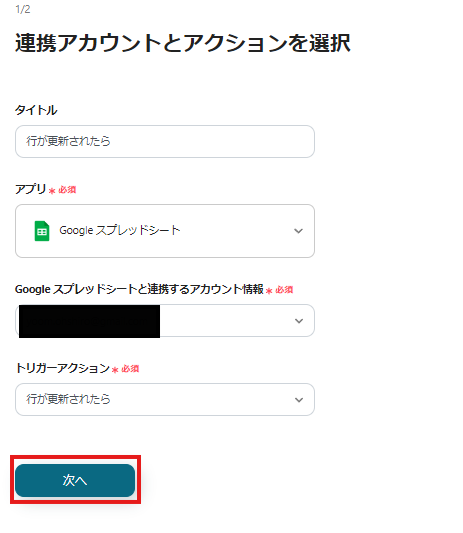This screenshot has width=463, height=533.
Task: Click the 次へ button
Action: pyautogui.click(x=75, y=480)
